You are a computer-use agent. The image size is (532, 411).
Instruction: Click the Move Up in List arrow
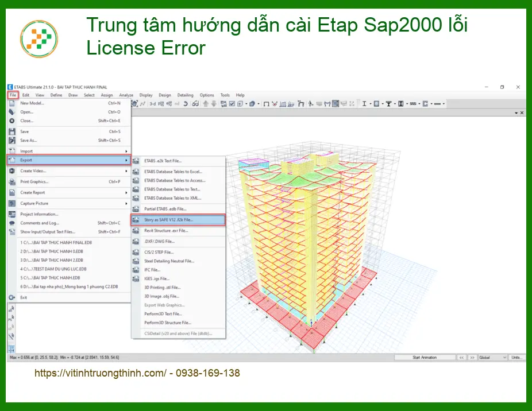click(x=206, y=104)
